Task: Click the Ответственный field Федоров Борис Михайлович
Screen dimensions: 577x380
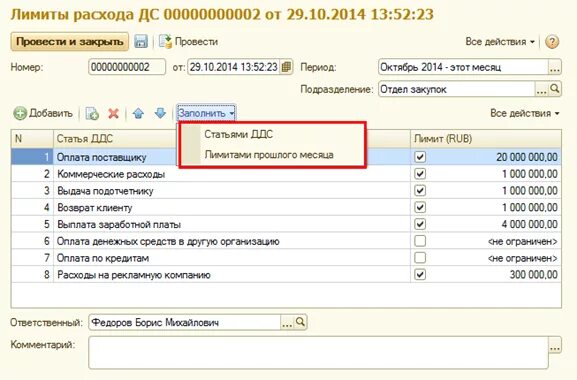Action: (184, 323)
